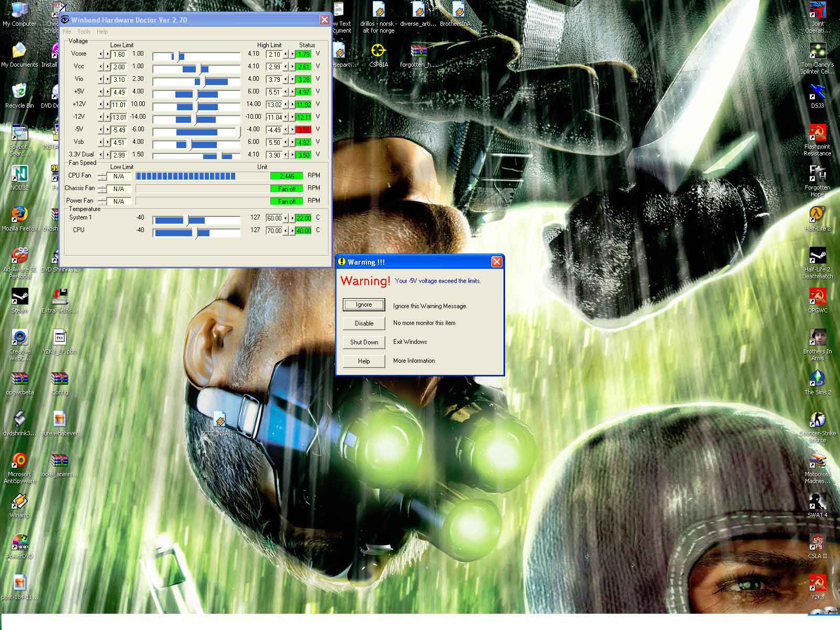Increase Vcc high limit with right arrow
This screenshot has height=630, width=840.
point(292,67)
